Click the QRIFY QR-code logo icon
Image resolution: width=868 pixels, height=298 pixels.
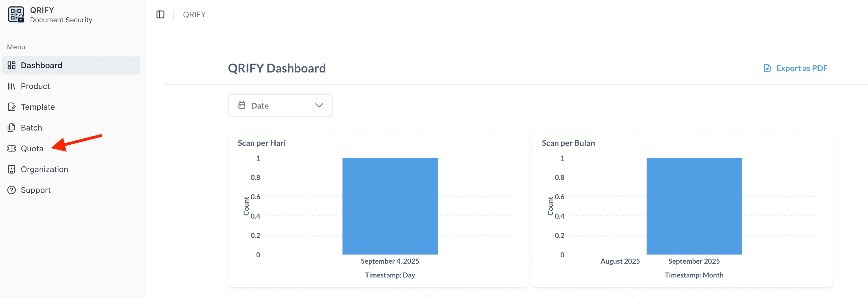click(x=16, y=14)
